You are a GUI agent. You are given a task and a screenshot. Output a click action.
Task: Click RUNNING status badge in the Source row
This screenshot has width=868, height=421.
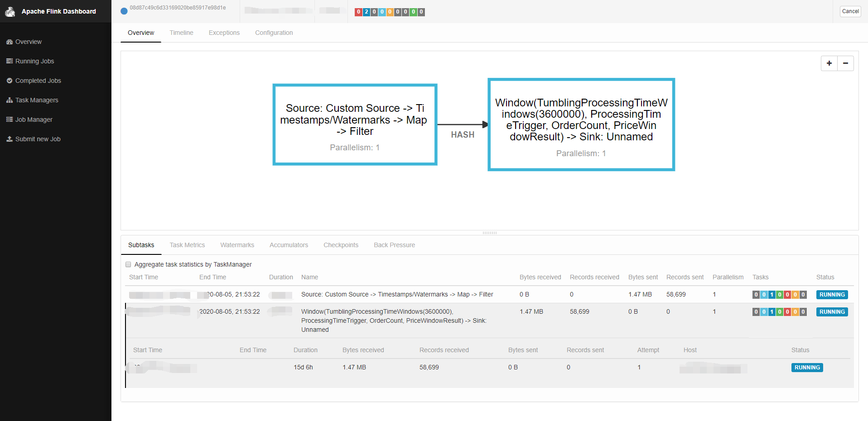tap(832, 295)
